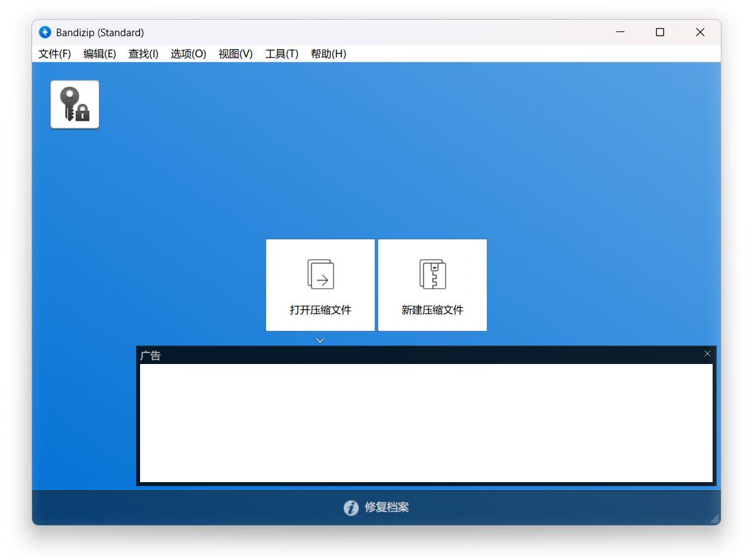Click the blank ad banner area

pos(426,422)
